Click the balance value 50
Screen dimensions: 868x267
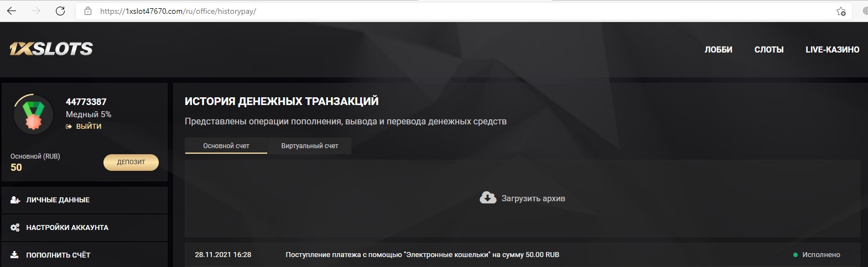[x=16, y=167]
